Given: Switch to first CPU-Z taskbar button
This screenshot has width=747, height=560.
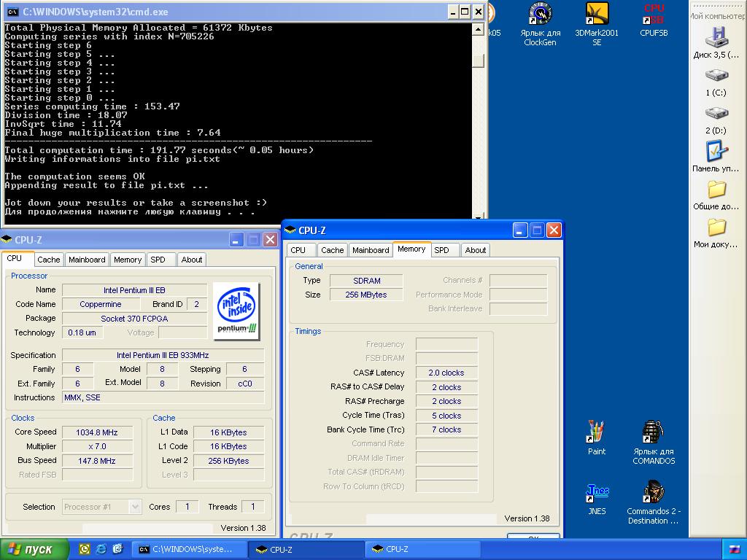Looking at the screenshot, I should (306, 549).
